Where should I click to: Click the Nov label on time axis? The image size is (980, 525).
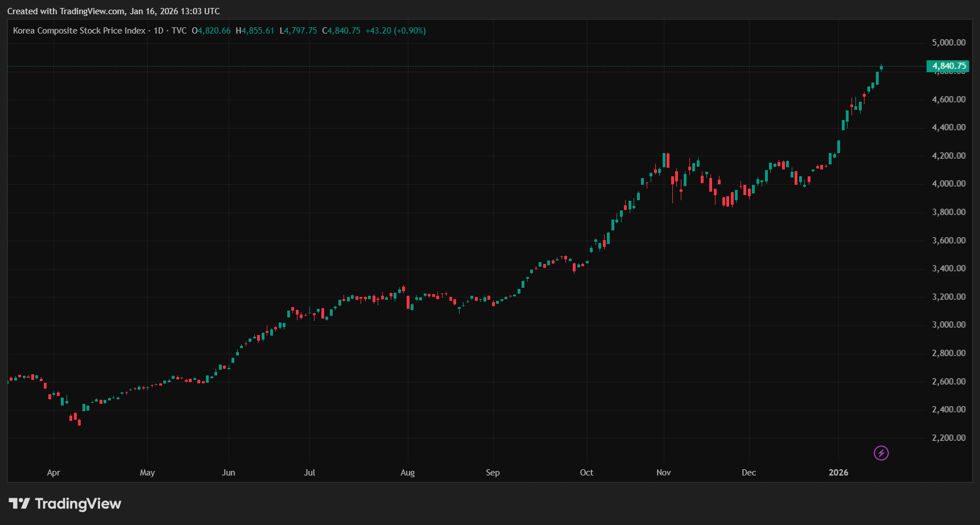coord(663,473)
